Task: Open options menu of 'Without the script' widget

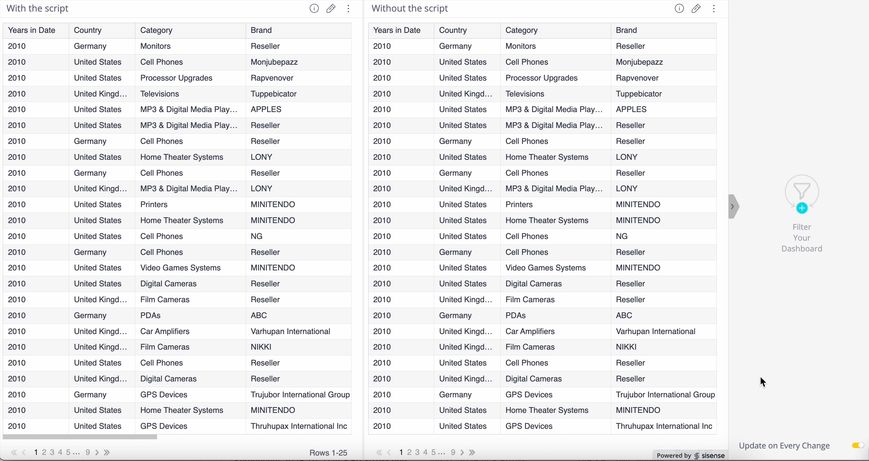Action: (x=713, y=8)
